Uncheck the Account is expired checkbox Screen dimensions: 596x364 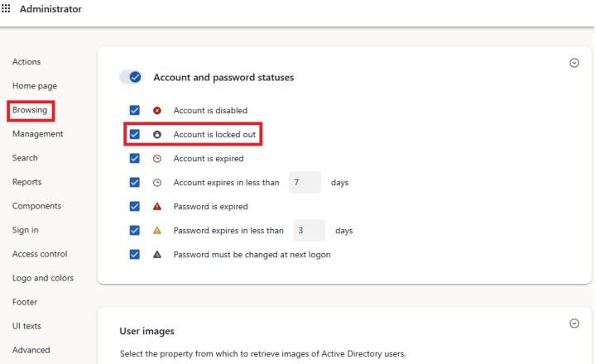(135, 158)
